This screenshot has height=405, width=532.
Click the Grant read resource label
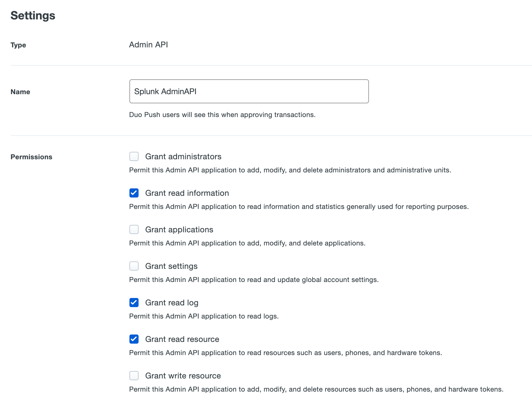(182, 339)
